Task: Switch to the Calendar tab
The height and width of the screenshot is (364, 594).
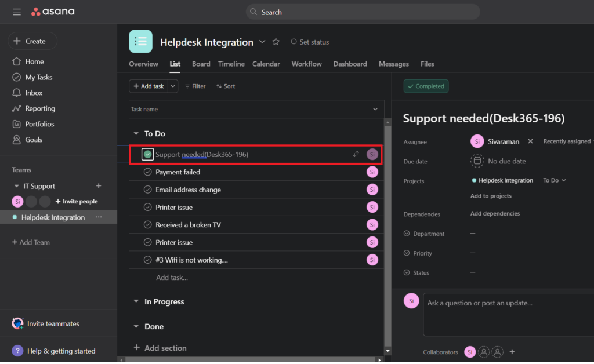Action: pos(266,64)
